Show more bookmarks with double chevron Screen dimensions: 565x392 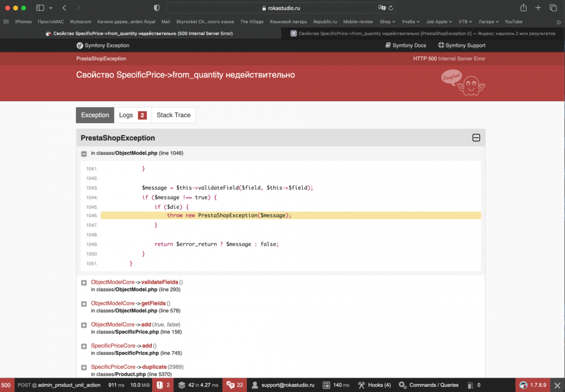click(558, 22)
